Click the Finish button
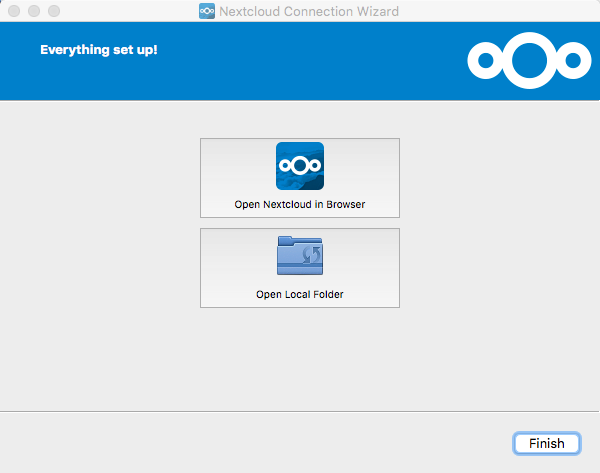 (x=546, y=443)
